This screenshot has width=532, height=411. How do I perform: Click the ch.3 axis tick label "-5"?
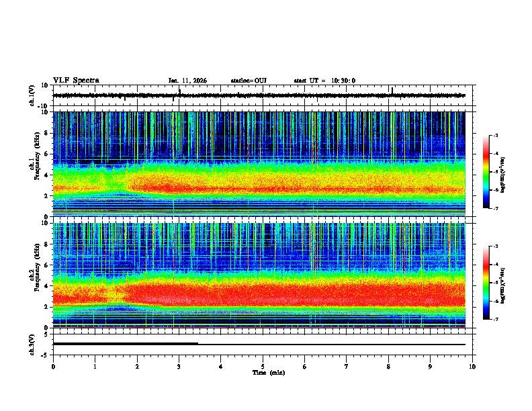click(45, 355)
